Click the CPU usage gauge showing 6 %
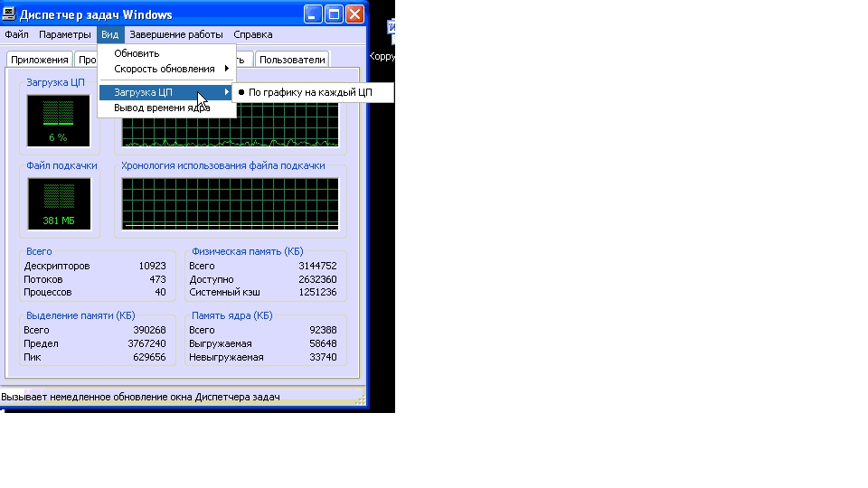 tap(59, 120)
